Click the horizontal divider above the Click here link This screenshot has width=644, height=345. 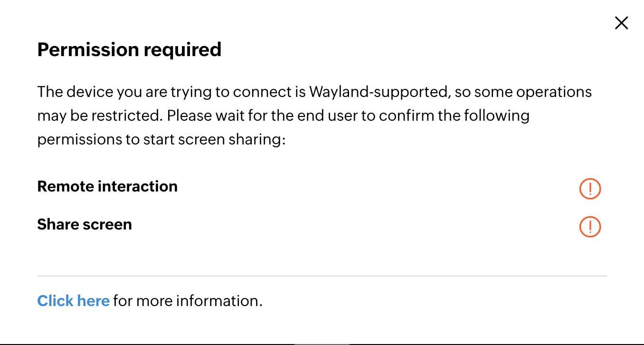[x=322, y=276]
